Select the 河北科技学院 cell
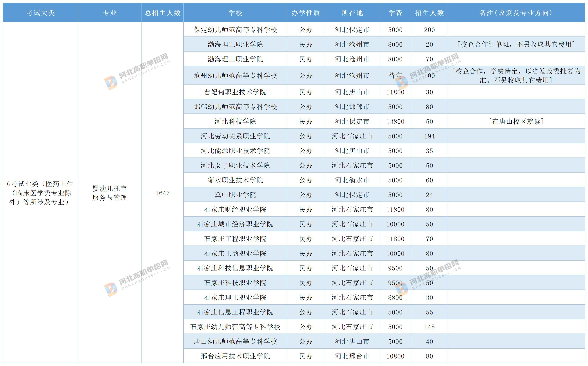588x366 pixels. click(235, 121)
